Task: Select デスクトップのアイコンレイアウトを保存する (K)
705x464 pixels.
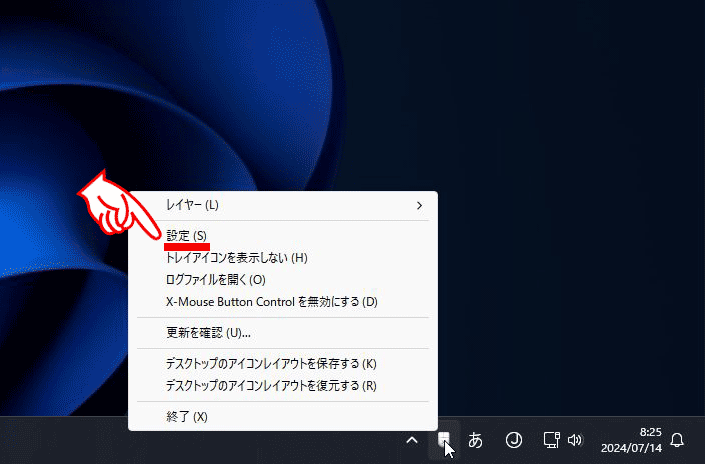Action: (283, 363)
